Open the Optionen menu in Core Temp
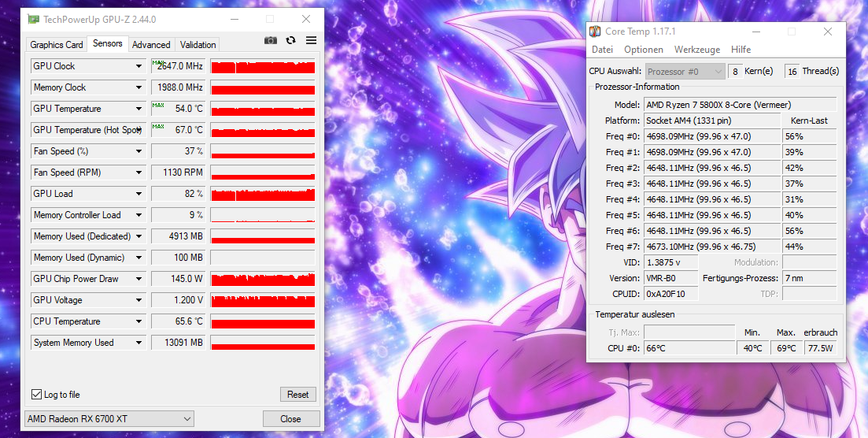 [x=643, y=50]
